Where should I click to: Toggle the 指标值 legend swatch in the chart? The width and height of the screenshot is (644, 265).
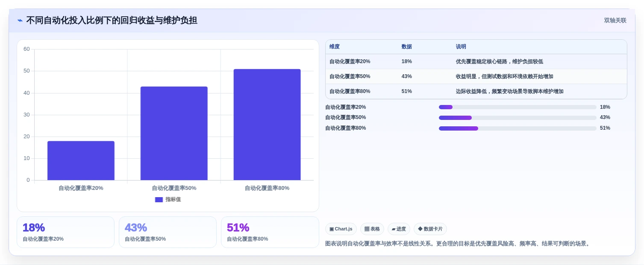click(x=159, y=200)
